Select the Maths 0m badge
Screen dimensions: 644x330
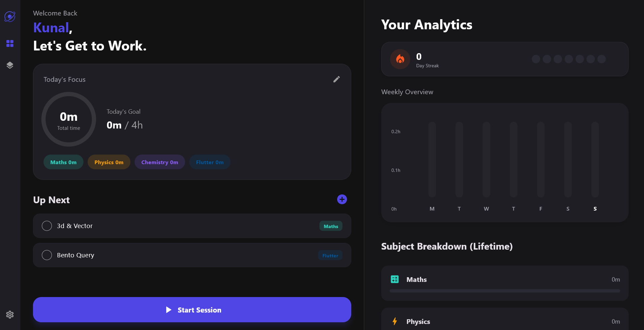click(63, 162)
